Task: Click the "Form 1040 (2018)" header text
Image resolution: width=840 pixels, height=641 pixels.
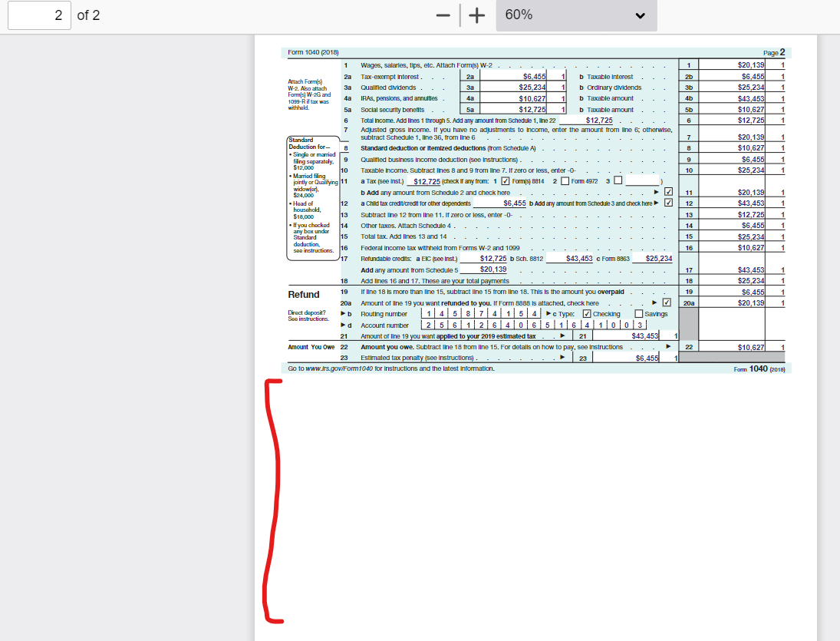Action: point(314,52)
